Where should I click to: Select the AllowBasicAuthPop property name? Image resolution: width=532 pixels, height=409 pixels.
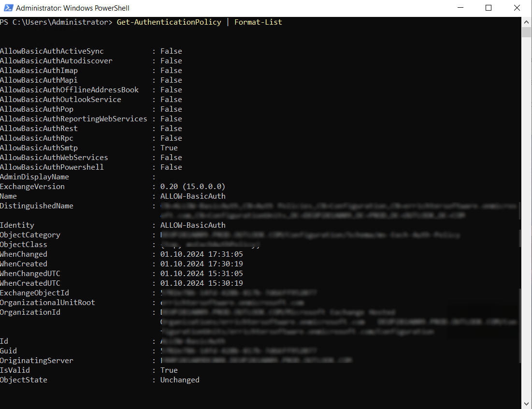click(x=37, y=109)
